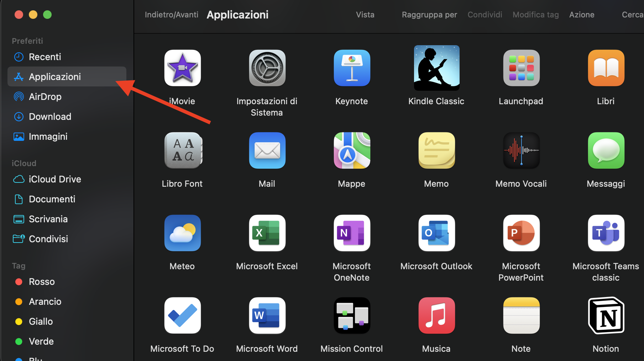Click Modifica tag in the toolbar
Viewport: 644px width, 361px height.
(535, 15)
